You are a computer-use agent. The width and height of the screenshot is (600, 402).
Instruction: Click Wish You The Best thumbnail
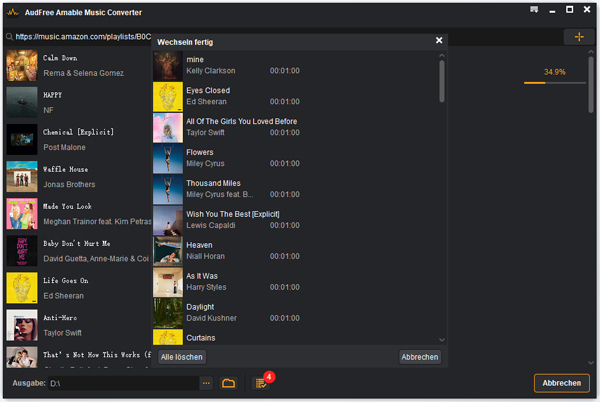tap(168, 221)
